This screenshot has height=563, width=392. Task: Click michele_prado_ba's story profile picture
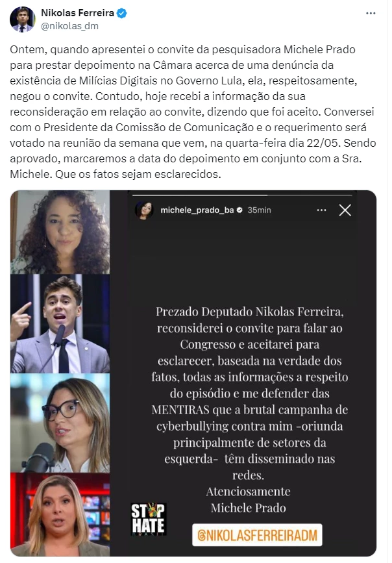[144, 210]
